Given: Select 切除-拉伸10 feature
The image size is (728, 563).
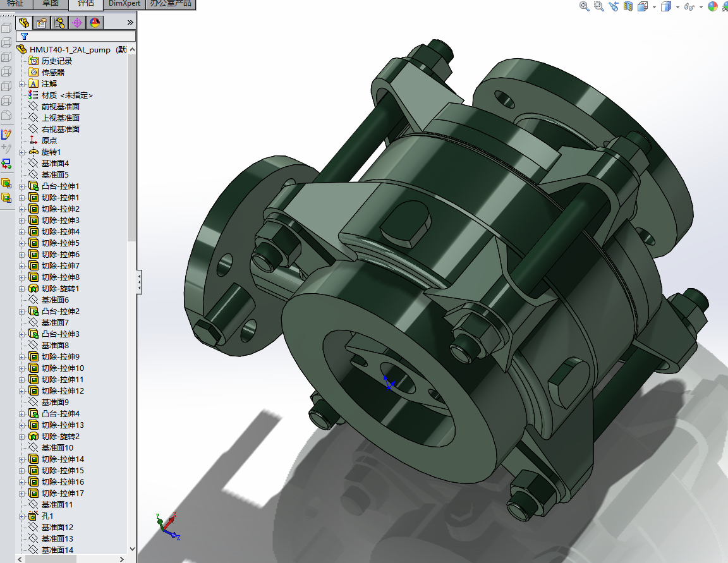Looking at the screenshot, I should (x=63, y=368).
